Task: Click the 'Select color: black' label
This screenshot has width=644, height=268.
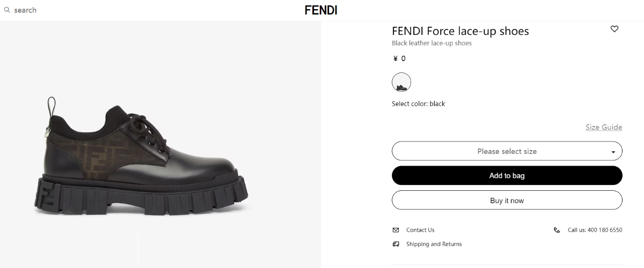Action: click(418, 103)
